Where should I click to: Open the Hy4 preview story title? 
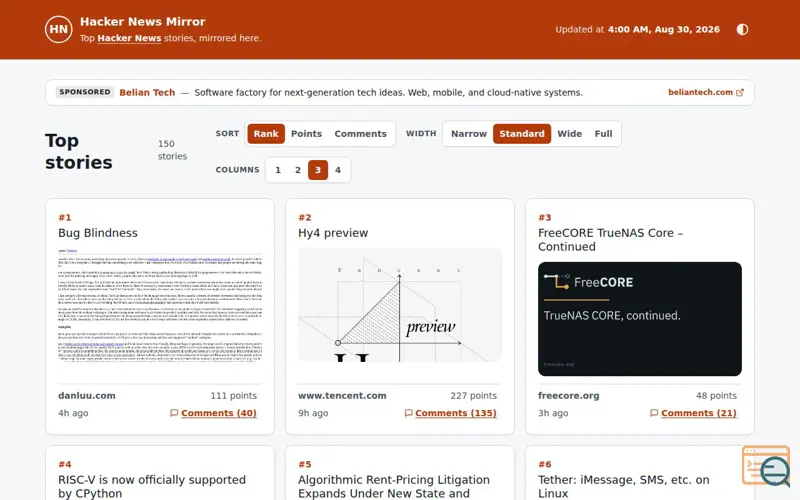pyautogui.click(x=333, y=233)
